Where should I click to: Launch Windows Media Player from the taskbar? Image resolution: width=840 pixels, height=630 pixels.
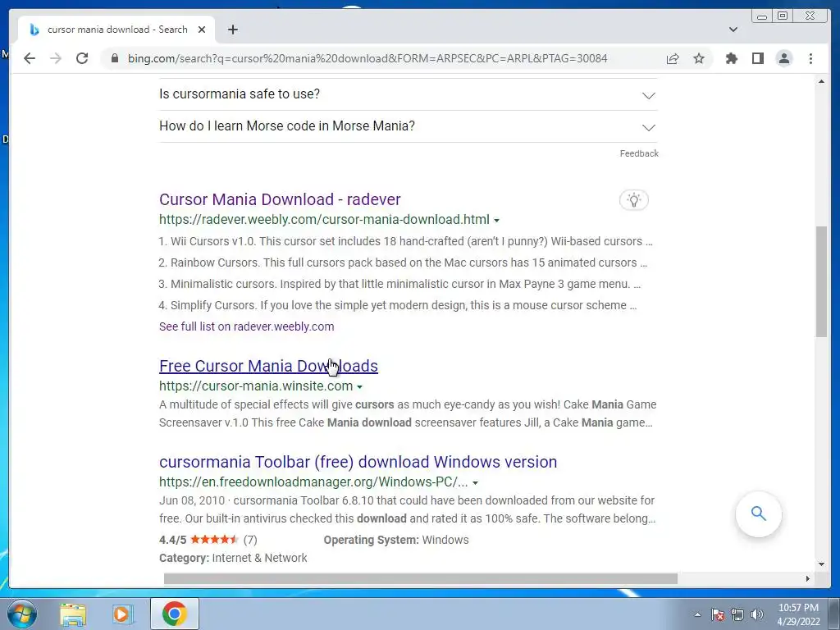[x=121, y=614]
